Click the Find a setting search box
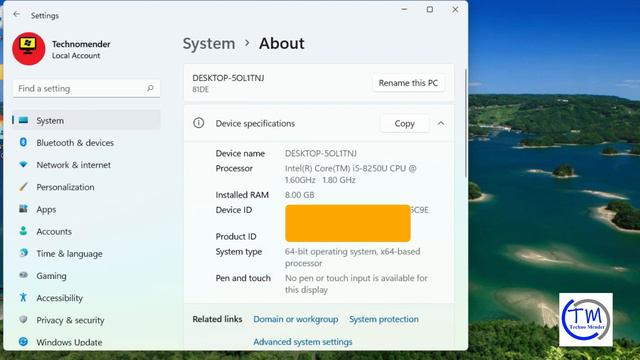This screenshot has width=640, height=360. 86,89
